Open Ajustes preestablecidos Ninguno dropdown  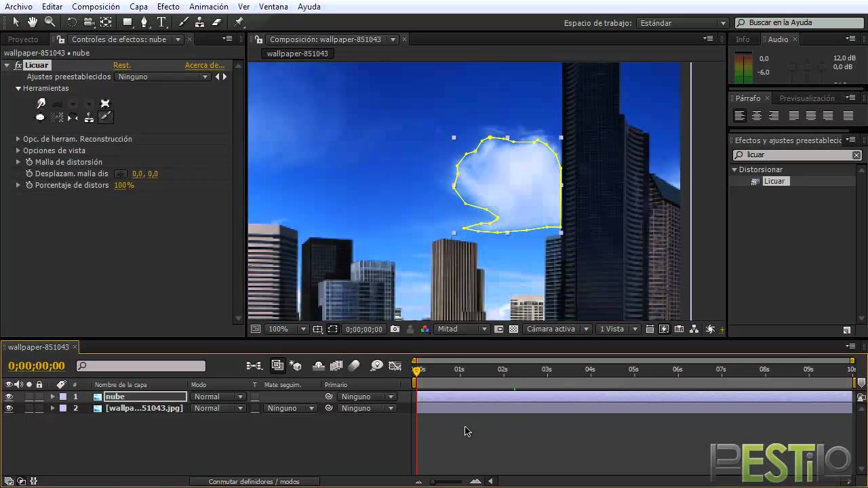point(163,77)
